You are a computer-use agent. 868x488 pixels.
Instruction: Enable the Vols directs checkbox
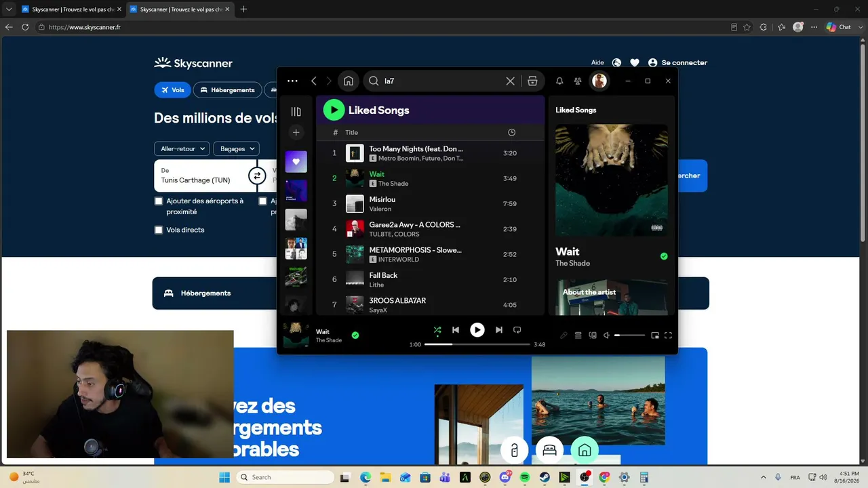[159, 230]
